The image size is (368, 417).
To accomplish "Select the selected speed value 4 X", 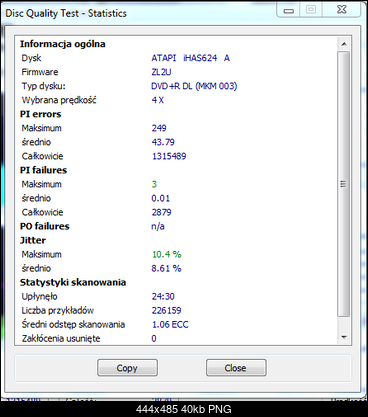I will tap(158, 100).
